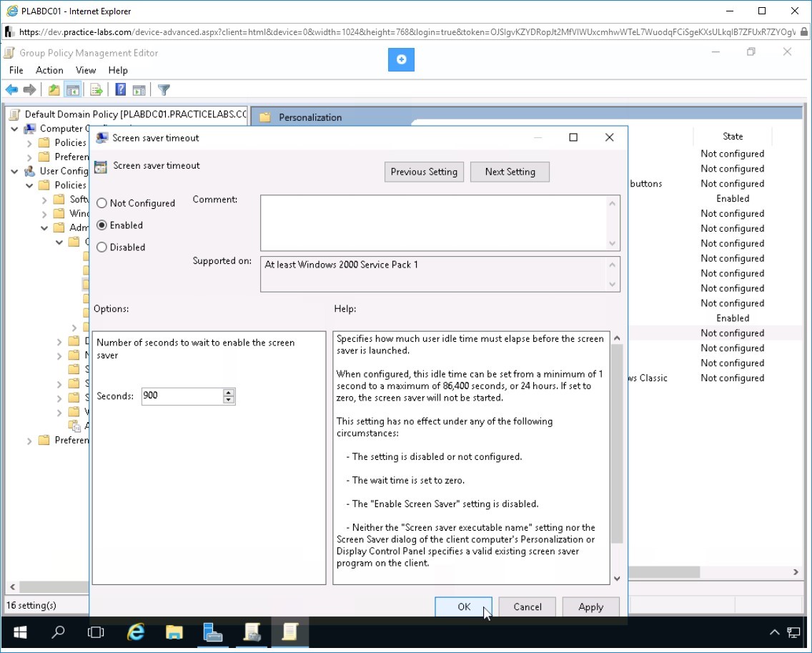Click the down arrow of Help scrollbar
812x653 pixels.
click(617, 579)
